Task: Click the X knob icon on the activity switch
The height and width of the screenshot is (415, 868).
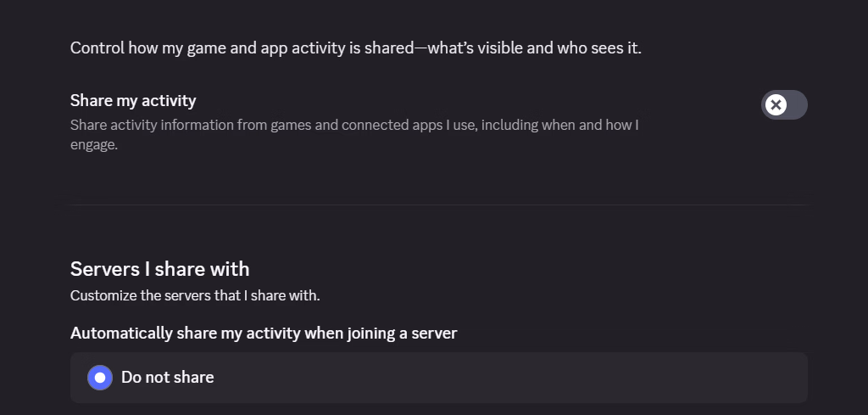Action: click(776, 104)
